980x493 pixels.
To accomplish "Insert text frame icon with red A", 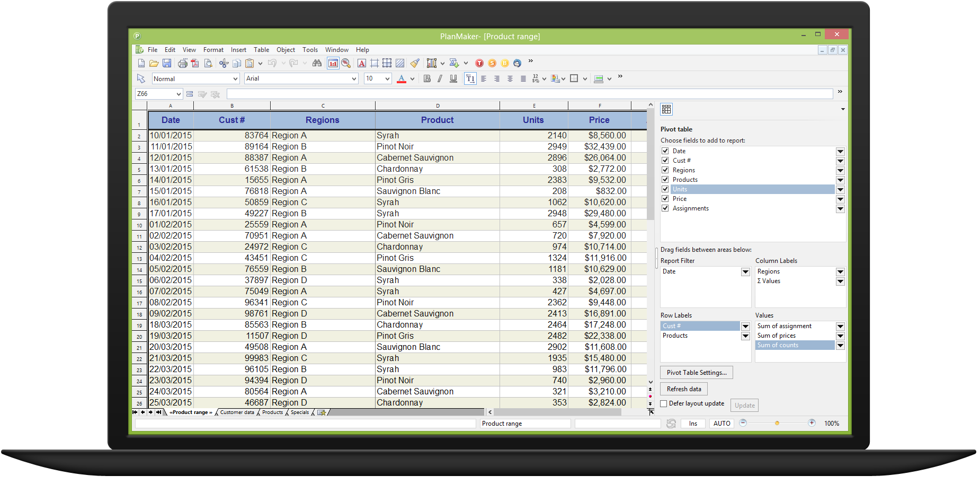I will pos(361,63).
